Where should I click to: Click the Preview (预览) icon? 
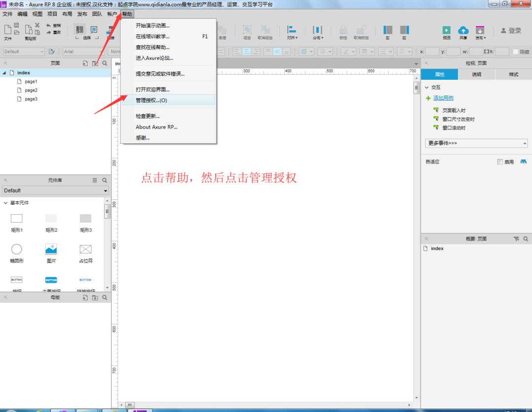click(446, 30)
